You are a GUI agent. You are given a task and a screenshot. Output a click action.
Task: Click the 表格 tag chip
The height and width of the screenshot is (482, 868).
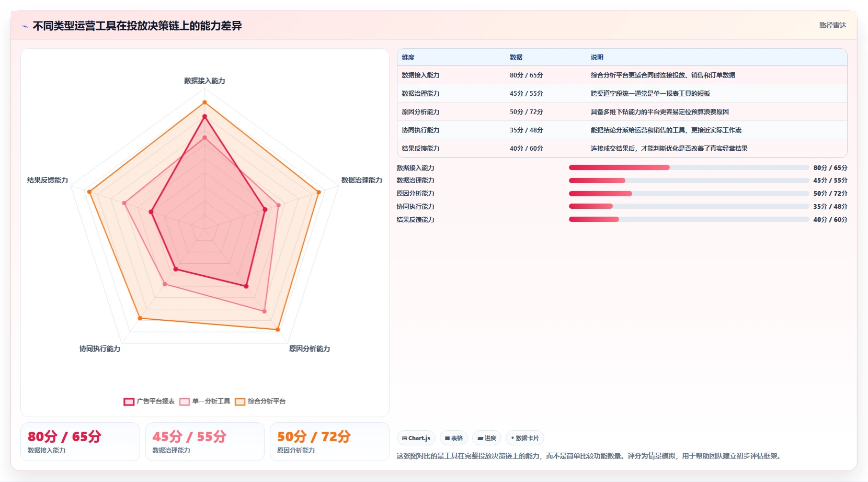pyautogui.click(x=454, y=438)
